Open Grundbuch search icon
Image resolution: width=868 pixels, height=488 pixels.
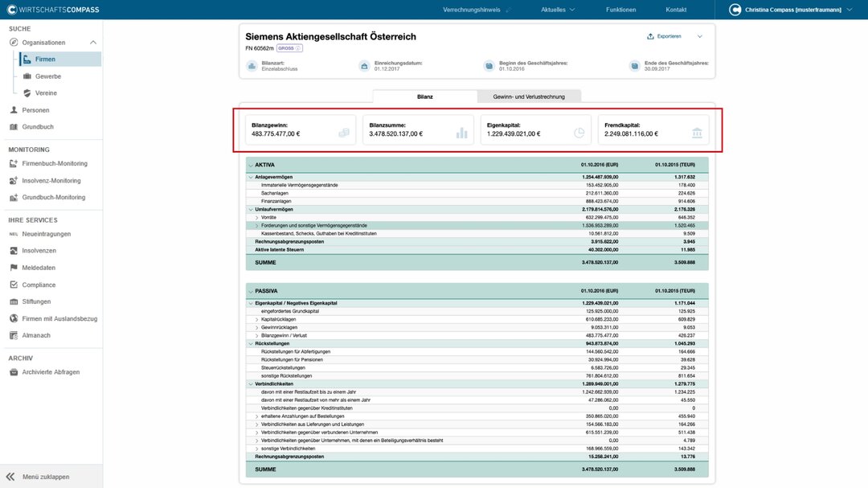pyautogui.click(x=14, y=127)
